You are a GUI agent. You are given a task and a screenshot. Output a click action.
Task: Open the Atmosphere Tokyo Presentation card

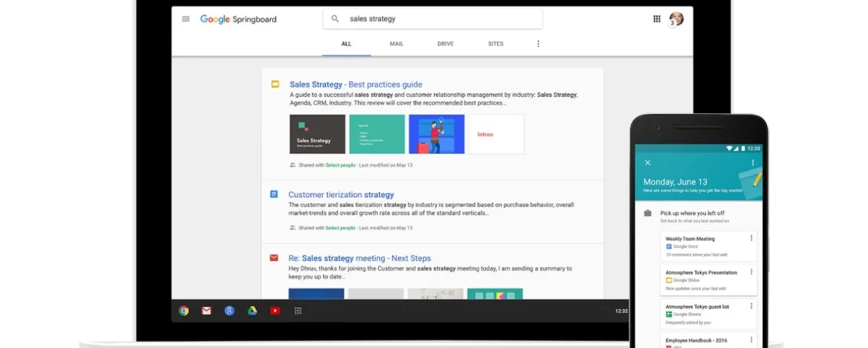[x=709, y=280]
